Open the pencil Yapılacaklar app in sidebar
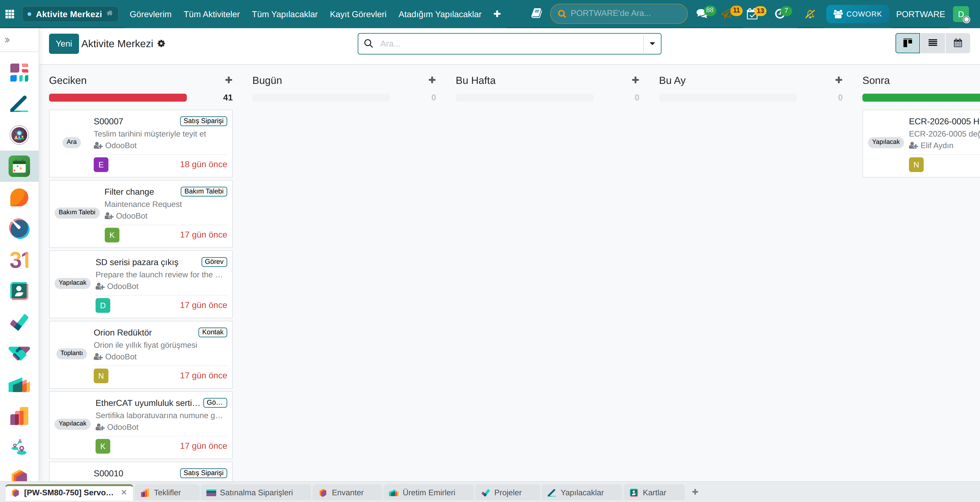 click(19, 104)
